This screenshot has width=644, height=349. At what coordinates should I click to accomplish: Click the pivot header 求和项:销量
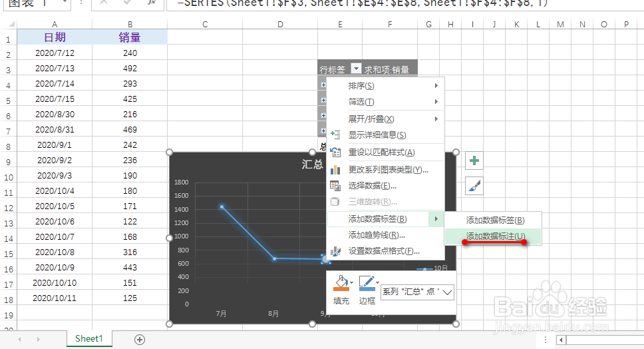[x=387, y=69]
